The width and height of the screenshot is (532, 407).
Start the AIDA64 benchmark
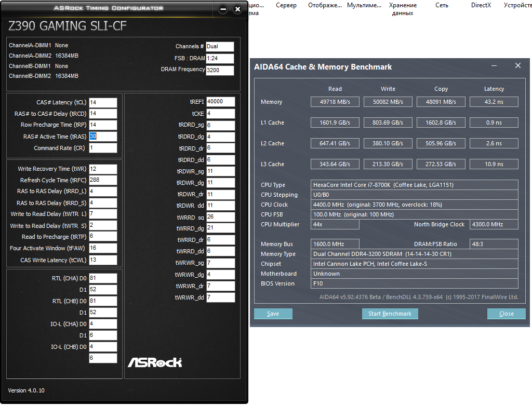[390, 314]
